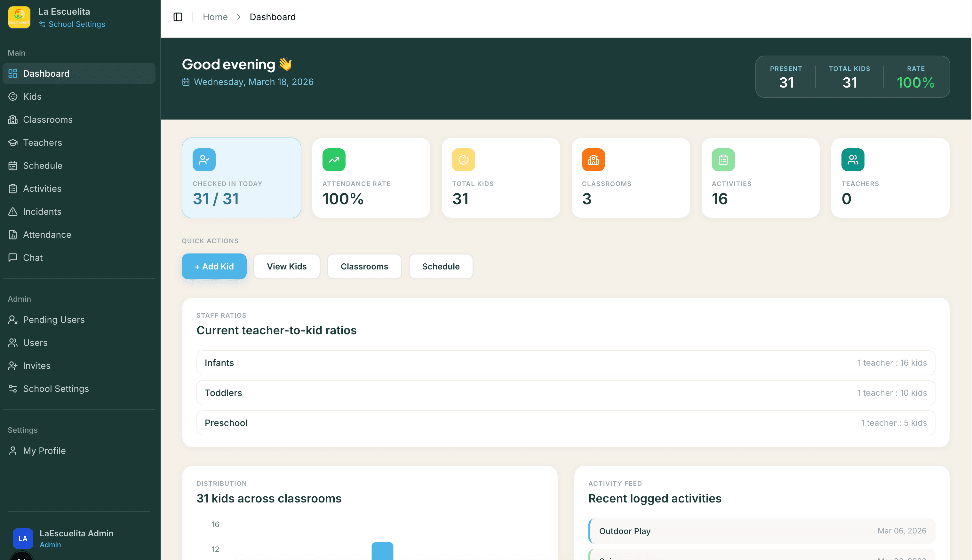Click the Home breadcrumb link
The image size is (972, 560).
[x=215, y=17]
